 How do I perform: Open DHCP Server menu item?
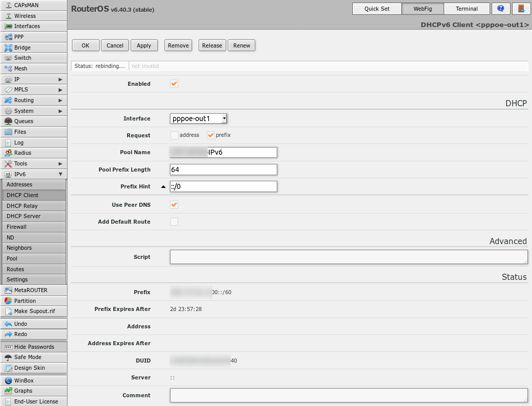click(34, 216)
